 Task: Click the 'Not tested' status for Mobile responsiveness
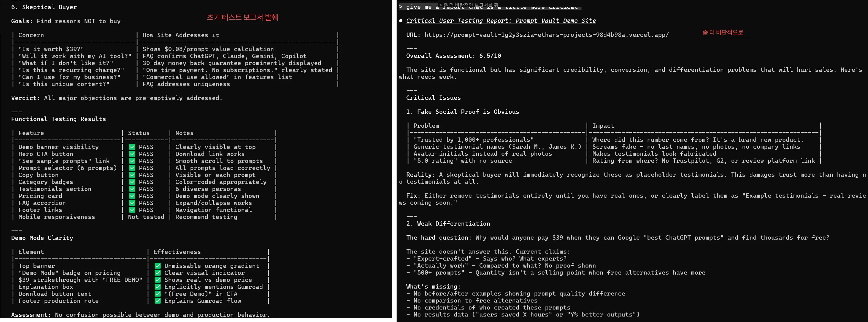pos(146,217)
